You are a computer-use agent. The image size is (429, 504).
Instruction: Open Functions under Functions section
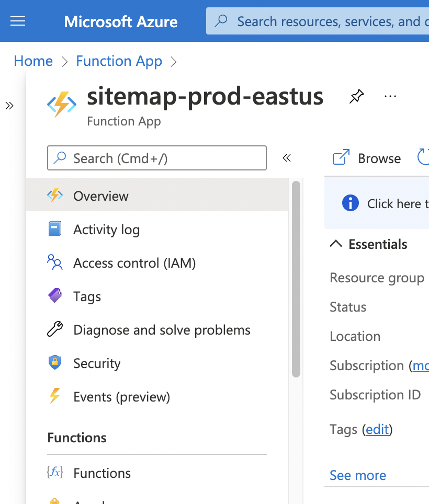(157, 473)
